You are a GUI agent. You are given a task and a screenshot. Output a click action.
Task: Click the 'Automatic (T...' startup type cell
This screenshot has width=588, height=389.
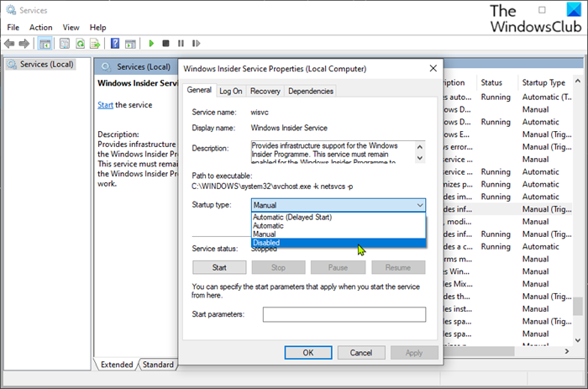[x=547, y=97]
